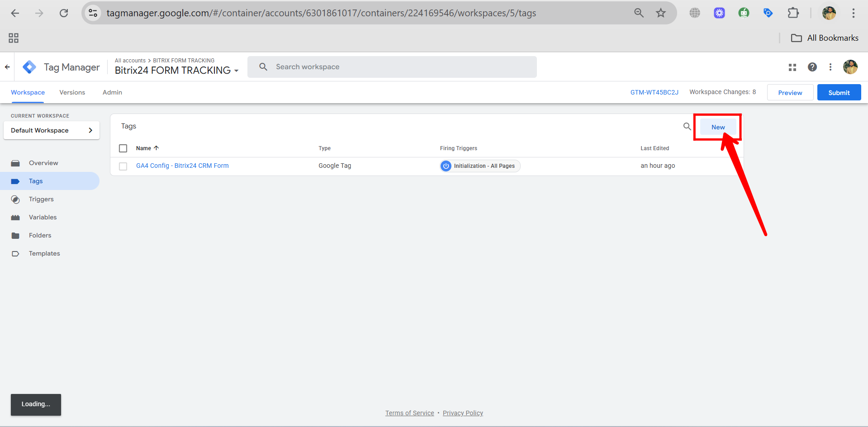Switch to the Admin tab

pos(112,92)
